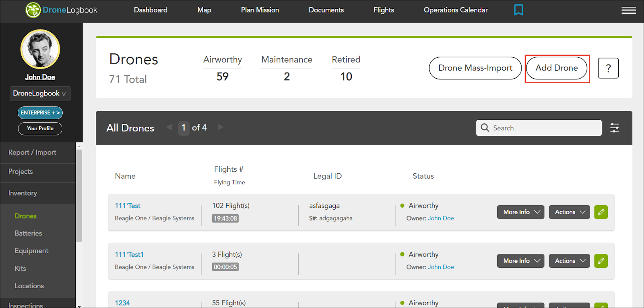Click the ENTERPRISE + > badge
The height and width of the screenshot is (308, 644).
click(x=40, y=113)
